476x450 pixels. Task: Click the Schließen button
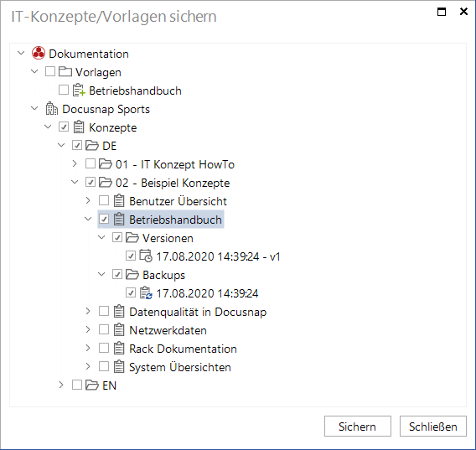(433, 427)
